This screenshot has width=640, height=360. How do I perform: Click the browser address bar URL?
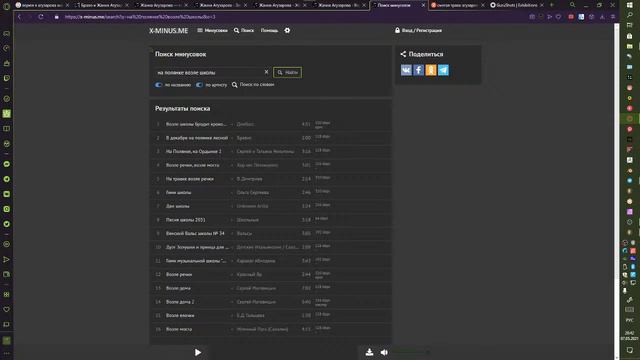(x=140, y=17)
